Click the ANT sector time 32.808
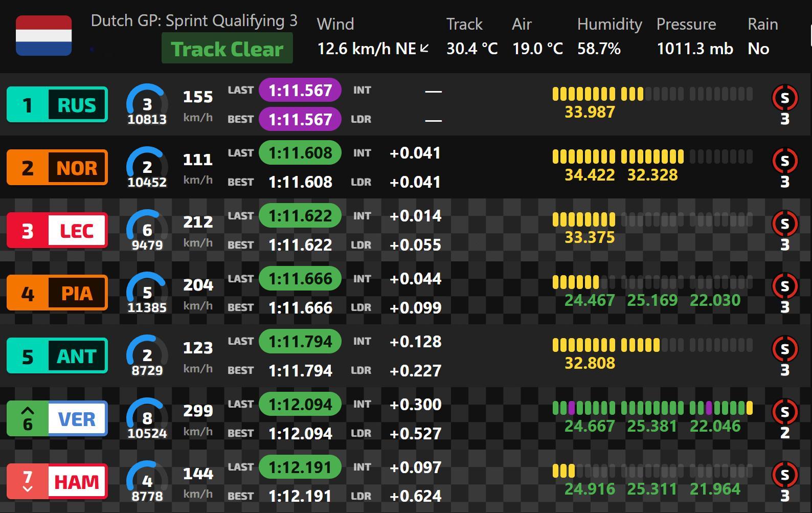 (x=590, y=363)
